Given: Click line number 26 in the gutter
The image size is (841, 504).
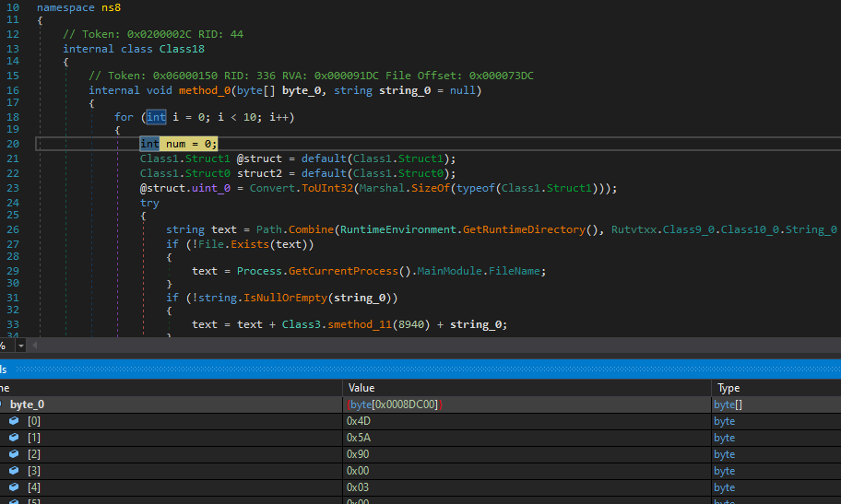Looking at the screenshot, I should [12, 229].
